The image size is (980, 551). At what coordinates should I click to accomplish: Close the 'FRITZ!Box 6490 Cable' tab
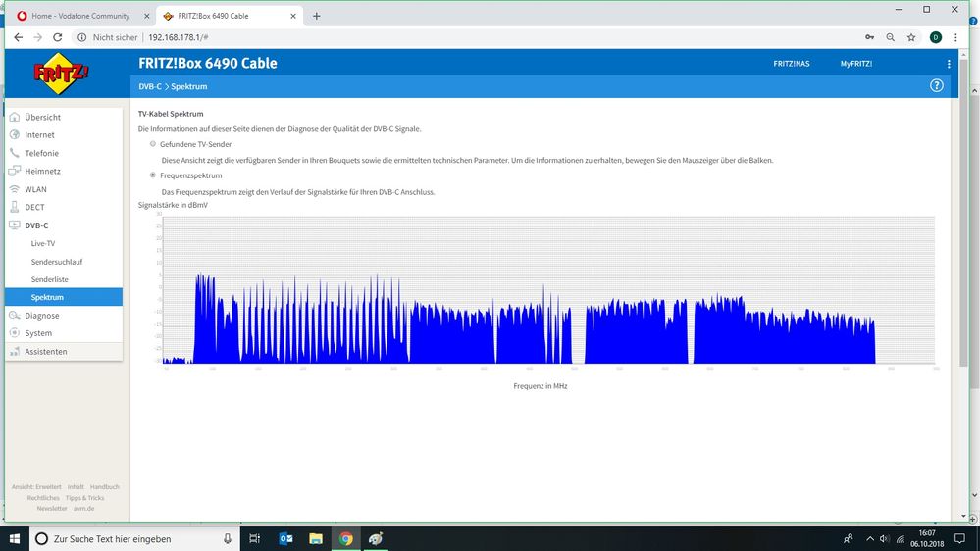[293, 17]
